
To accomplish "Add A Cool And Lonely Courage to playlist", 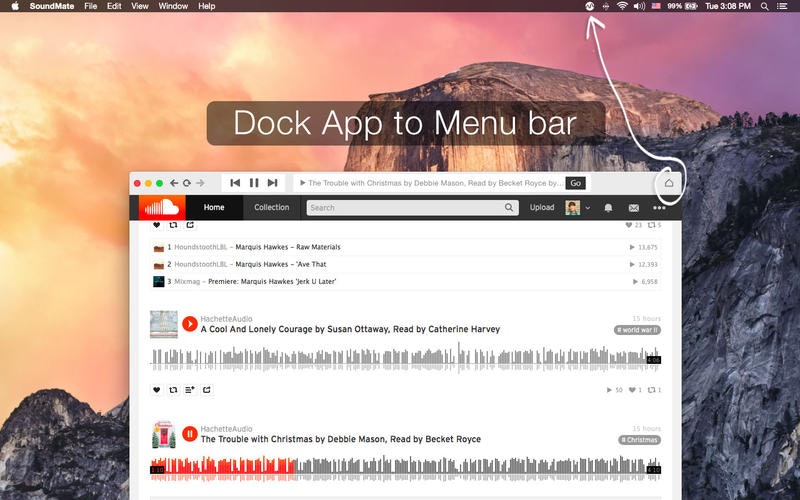I will coord(190,390).
